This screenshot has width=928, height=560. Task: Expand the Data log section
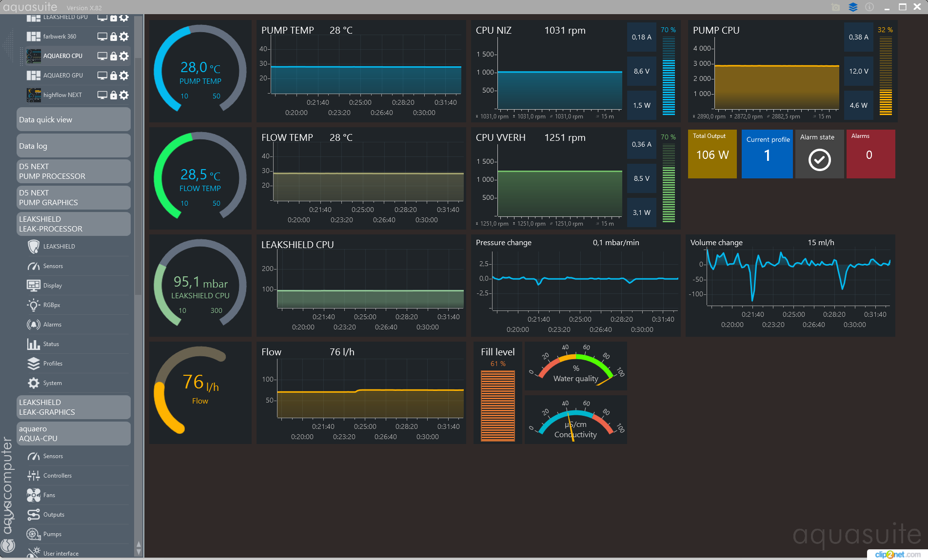coord(74,146)
